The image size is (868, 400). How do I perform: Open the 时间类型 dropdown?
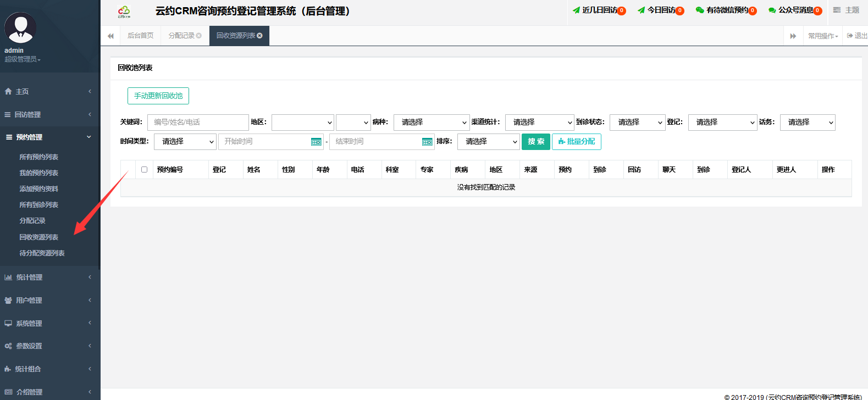point(185,142)
